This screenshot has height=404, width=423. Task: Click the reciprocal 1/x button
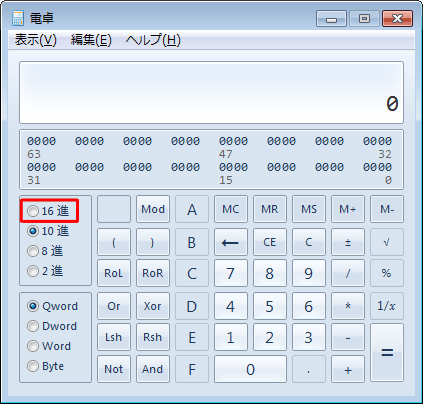click(x=387, y=306)
